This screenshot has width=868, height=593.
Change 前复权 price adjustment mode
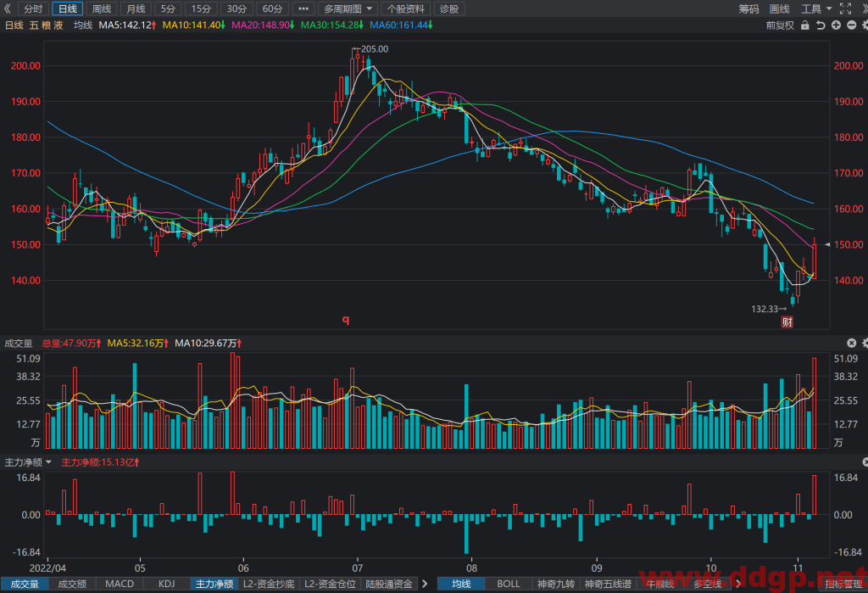[x=780, y=25]
